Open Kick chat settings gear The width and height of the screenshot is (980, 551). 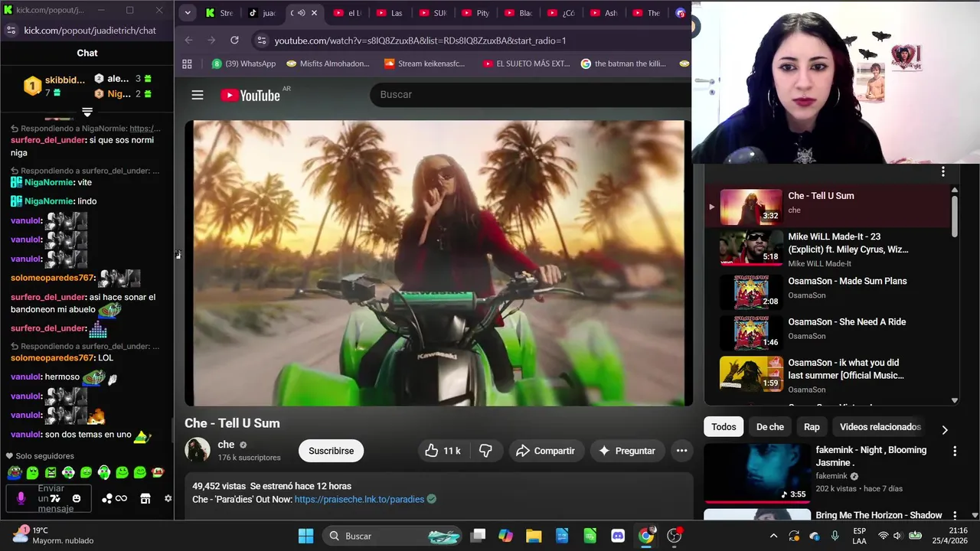[x=168, y=498]
